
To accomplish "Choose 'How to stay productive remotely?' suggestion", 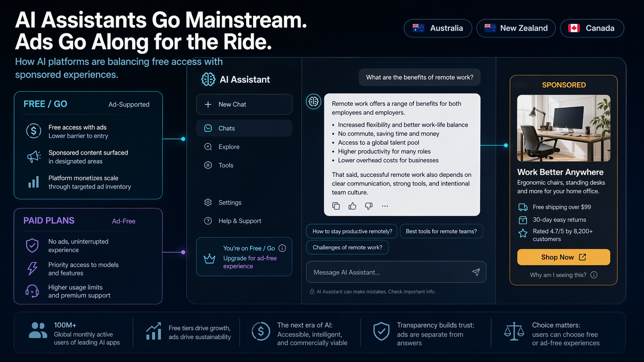I will pyautogui.click(x=352, y=231).
